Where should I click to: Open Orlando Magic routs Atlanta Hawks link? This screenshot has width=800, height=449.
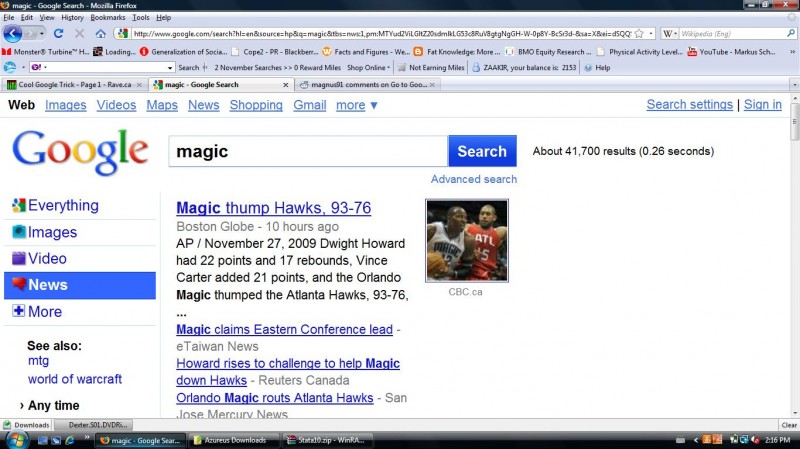click(x=274, y=397)
